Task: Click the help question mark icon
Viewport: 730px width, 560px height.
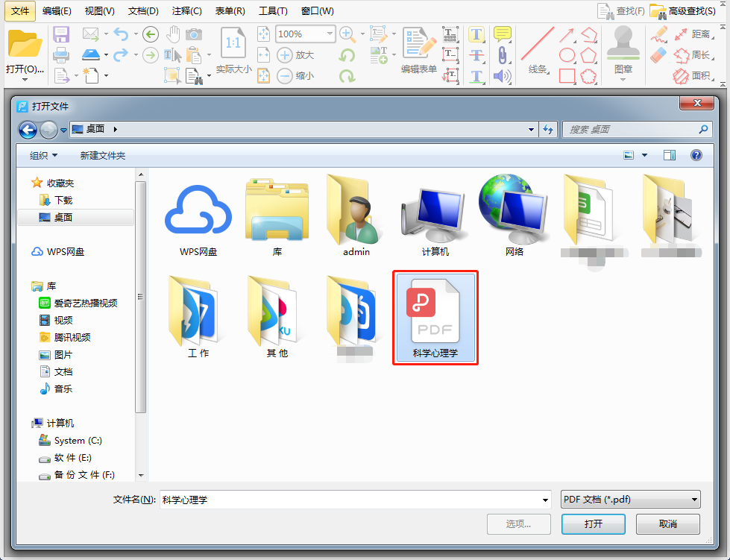Action: 696,155
